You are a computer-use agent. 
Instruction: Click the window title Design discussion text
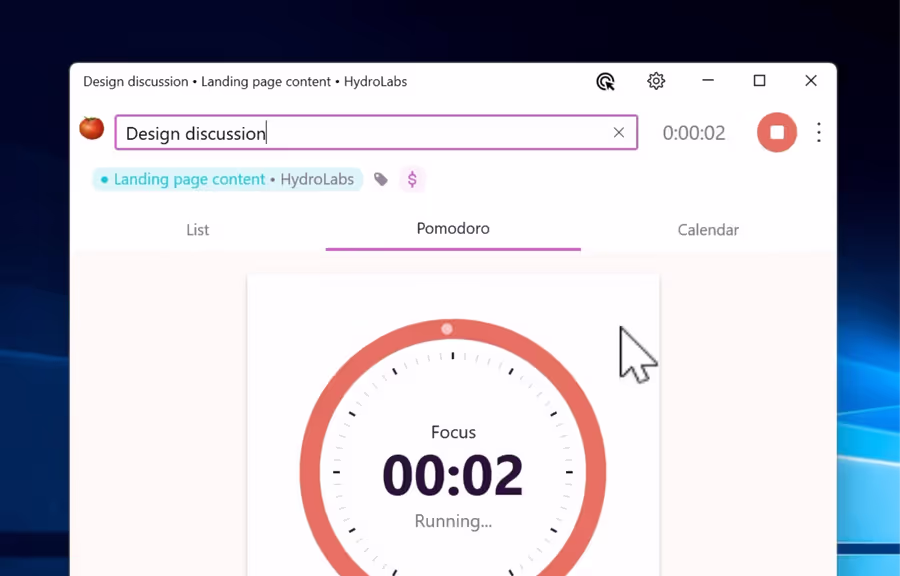tap(135, 81)
